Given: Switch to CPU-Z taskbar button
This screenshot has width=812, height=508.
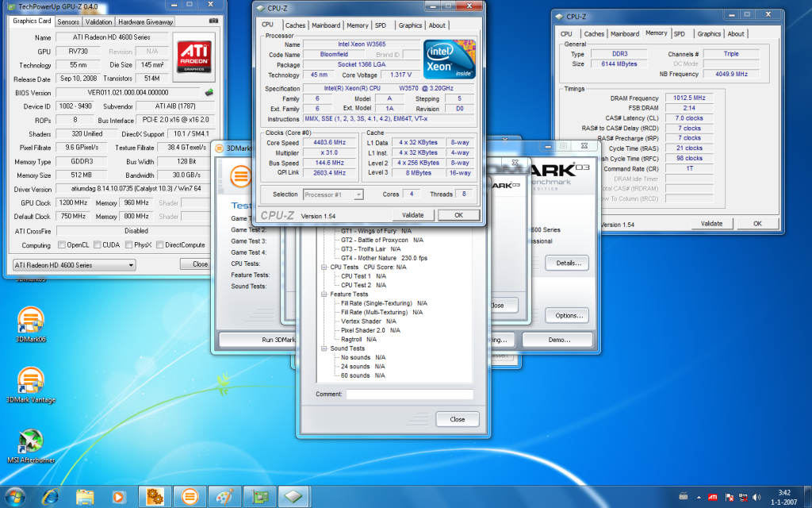Looking at the screenshot, I should click(294, 497).
